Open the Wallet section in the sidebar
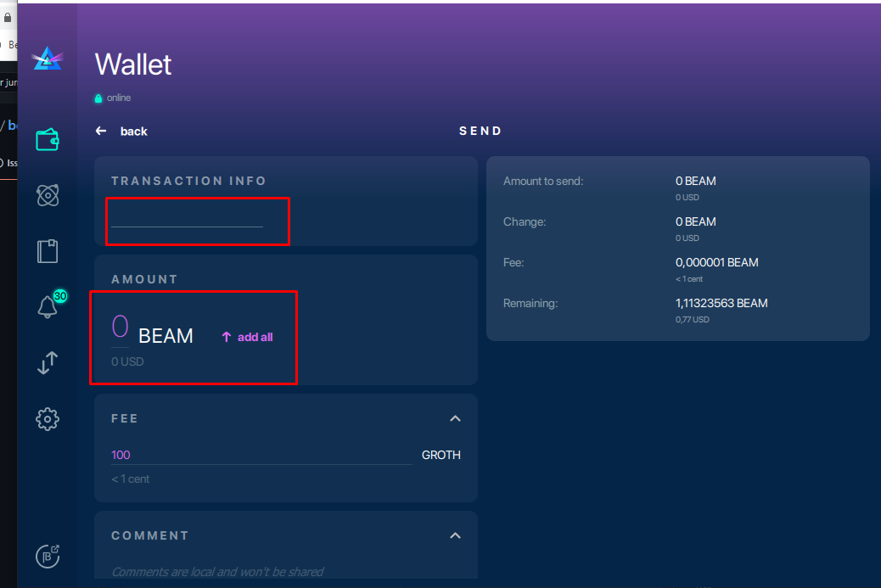The height and width of the screenshot is (588, 881). 47,138
